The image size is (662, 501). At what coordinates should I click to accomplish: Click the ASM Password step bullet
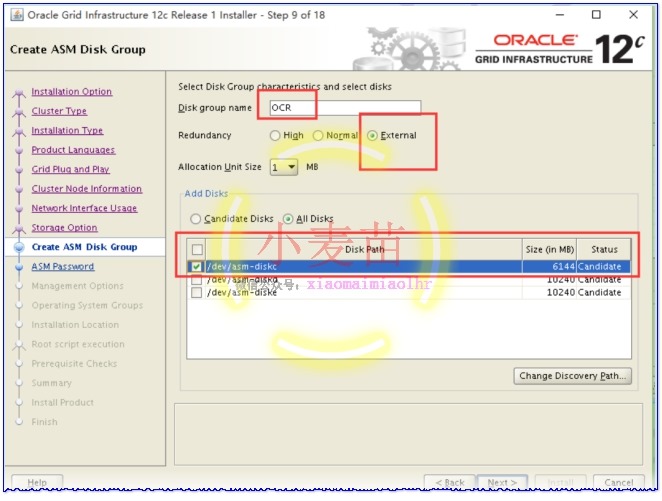tap(19, 267)
